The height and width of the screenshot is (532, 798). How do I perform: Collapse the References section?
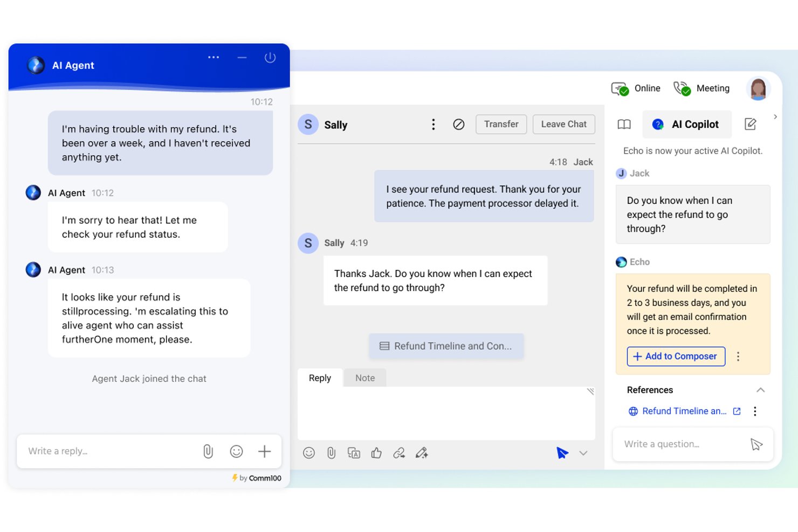760,390
